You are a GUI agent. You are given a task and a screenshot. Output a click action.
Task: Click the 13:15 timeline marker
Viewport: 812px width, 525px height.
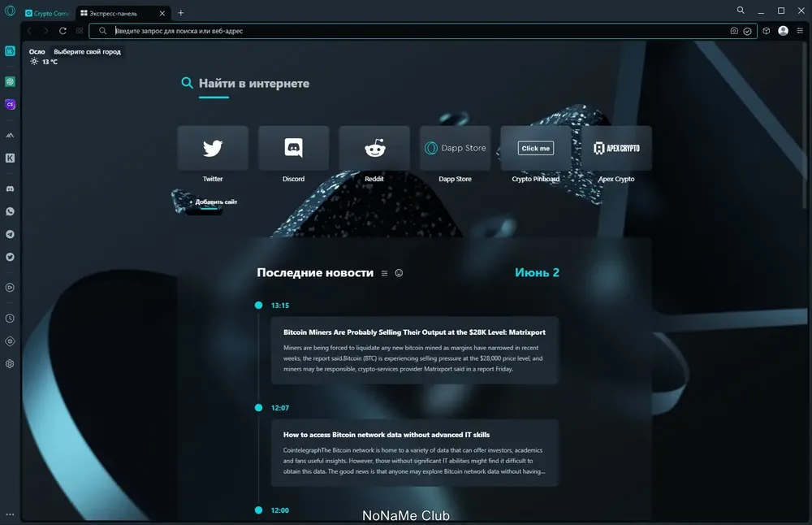coord(258,306)
